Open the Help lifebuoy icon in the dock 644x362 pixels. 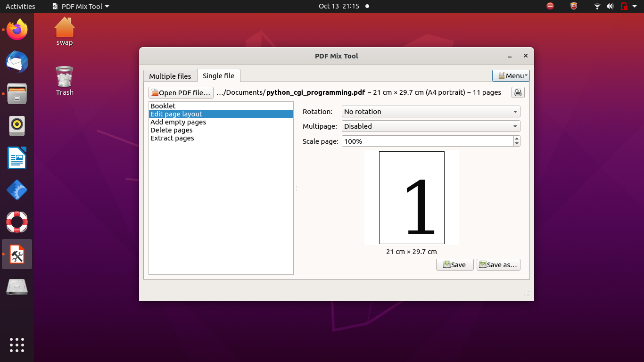coord(17,222)
